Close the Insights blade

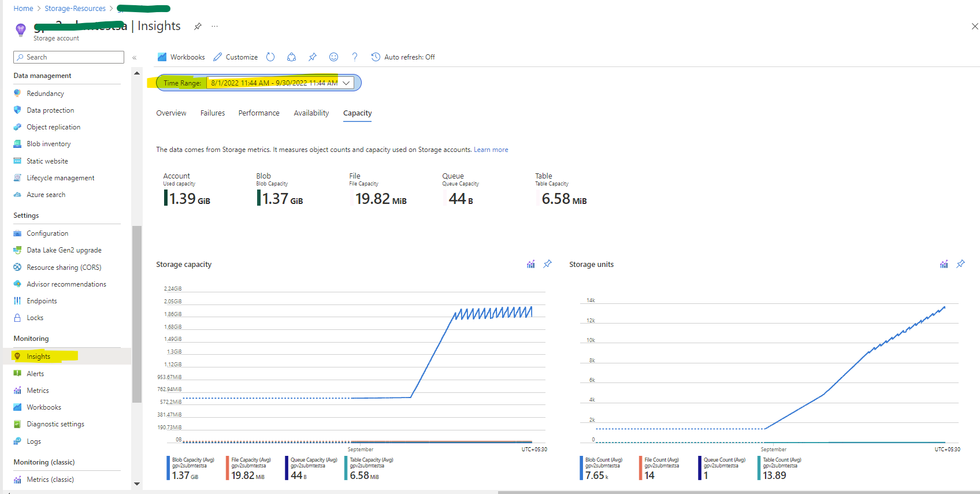975,27
